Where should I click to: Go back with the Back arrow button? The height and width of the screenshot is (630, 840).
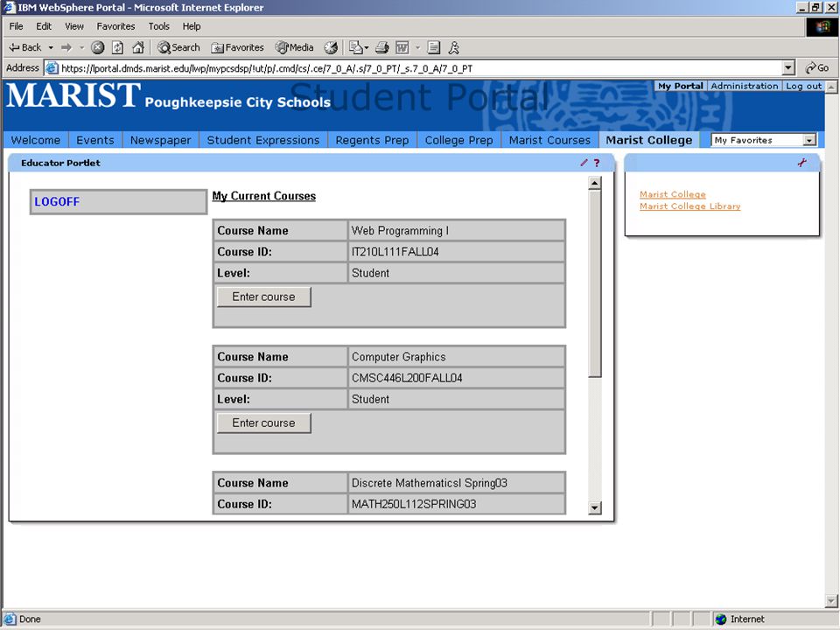[x=24, y=47]
